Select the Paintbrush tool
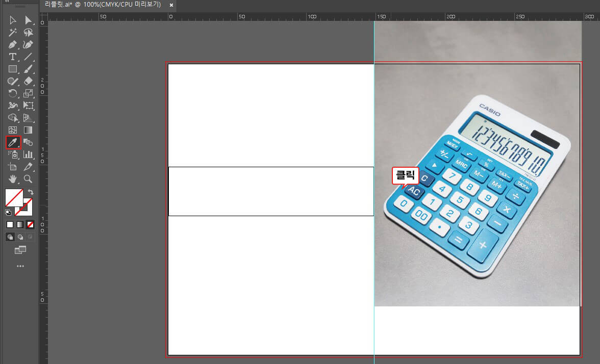 click(x=28, y=69)
